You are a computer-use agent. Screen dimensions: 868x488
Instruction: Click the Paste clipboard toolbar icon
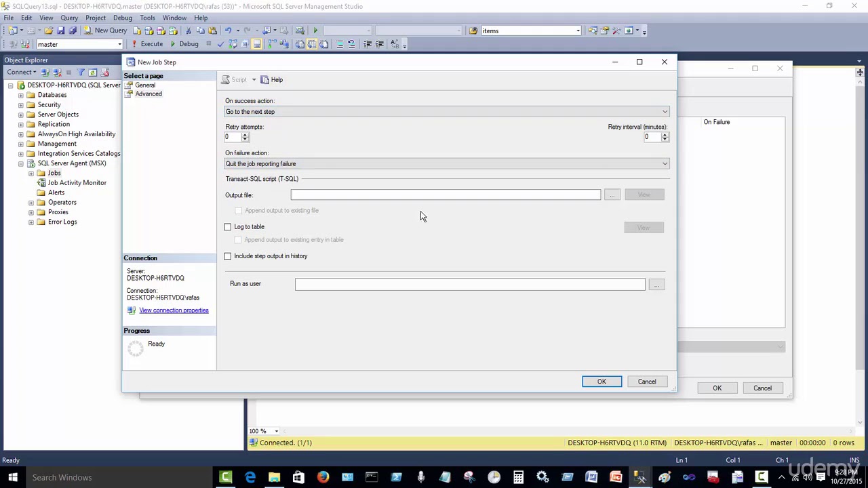point(212,30)
